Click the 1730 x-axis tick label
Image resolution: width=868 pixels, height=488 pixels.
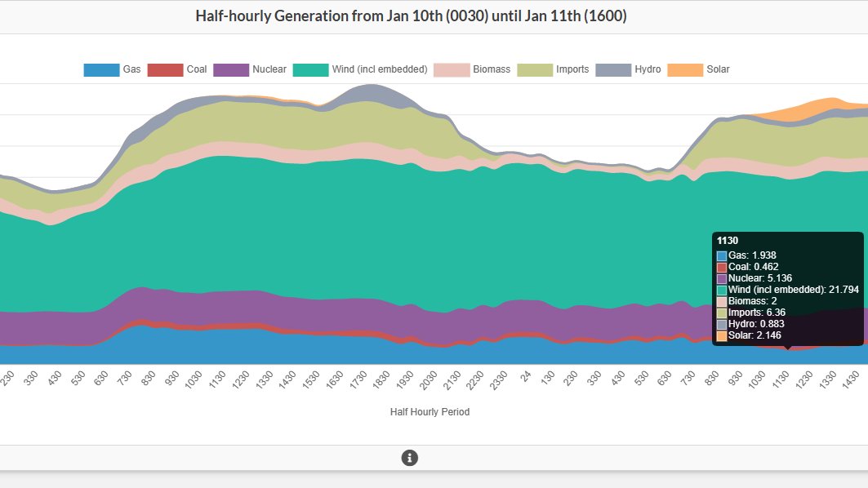point(358,379)
